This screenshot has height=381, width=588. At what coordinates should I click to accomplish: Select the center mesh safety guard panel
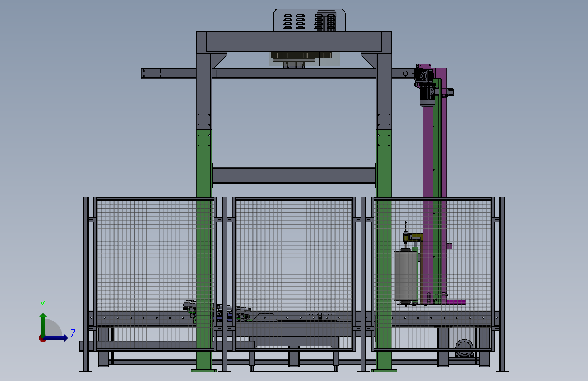294,274
